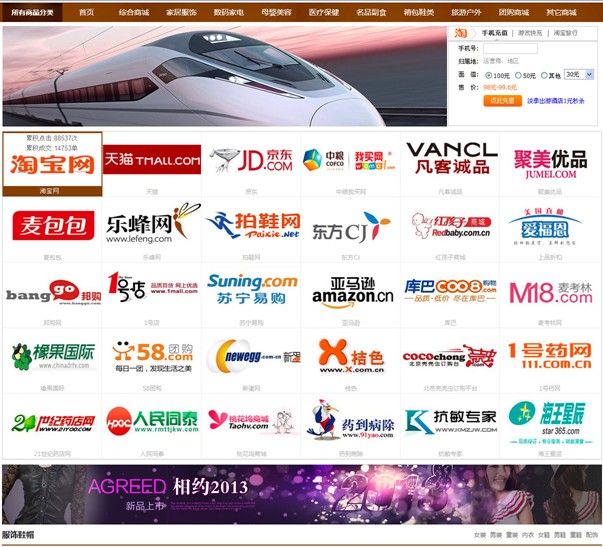Viewport: 603px width, 547px height.
Task: Open the 中粮我买网 logo
Action: pos(350,160)
